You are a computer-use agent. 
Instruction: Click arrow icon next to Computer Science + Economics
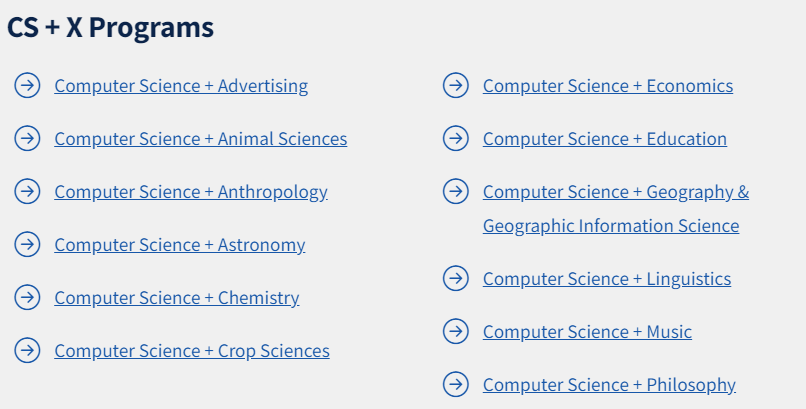point(455,86)
